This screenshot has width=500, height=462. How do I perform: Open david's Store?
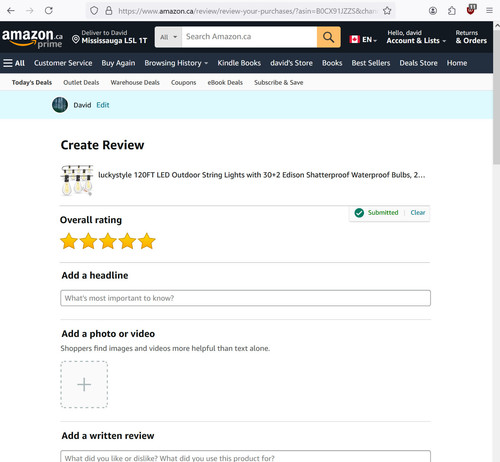291,63
